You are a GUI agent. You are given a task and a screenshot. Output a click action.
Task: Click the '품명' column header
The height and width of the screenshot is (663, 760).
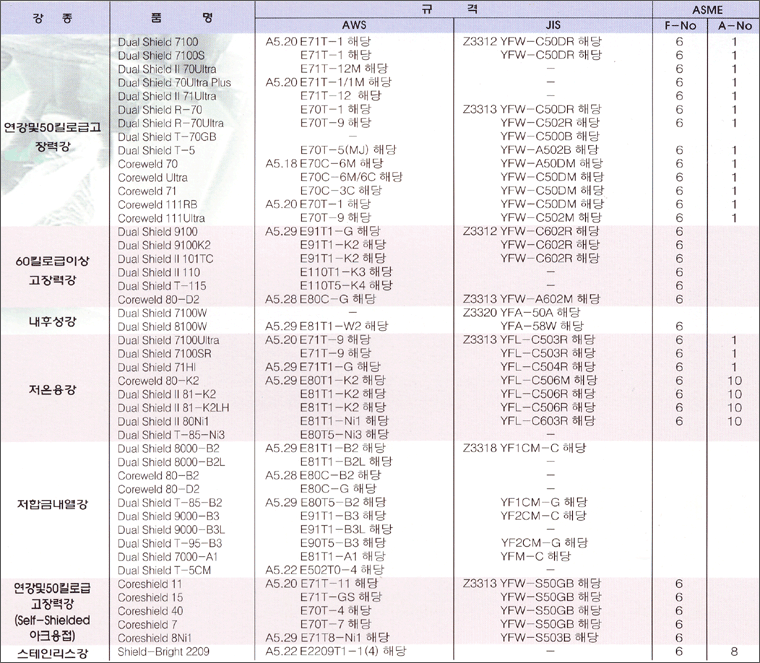tap(182, 18)
